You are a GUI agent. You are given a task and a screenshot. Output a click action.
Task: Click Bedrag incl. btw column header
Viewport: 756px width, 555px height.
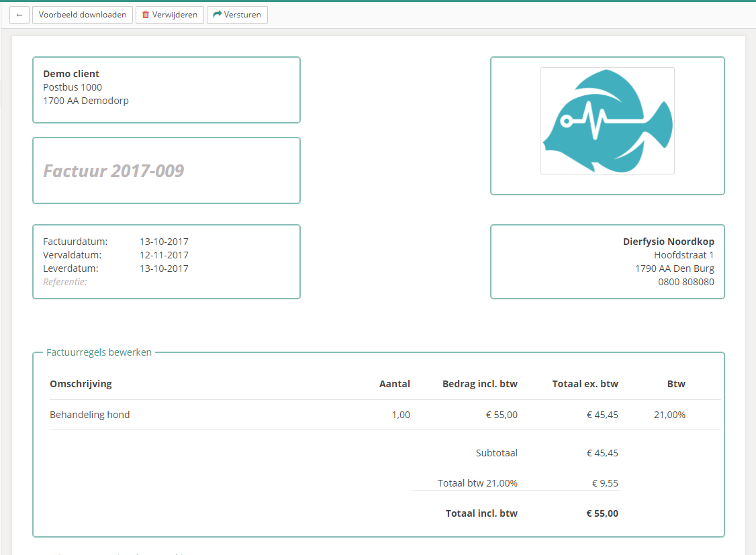click(480, 384)
